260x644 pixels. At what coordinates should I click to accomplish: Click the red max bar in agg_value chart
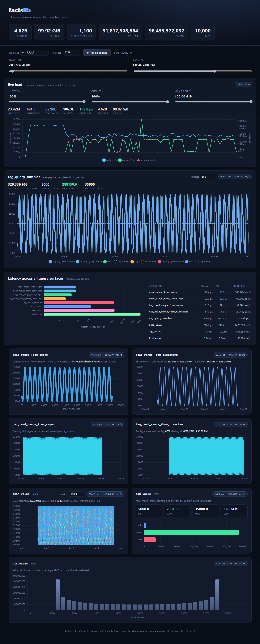click(150, 540)
